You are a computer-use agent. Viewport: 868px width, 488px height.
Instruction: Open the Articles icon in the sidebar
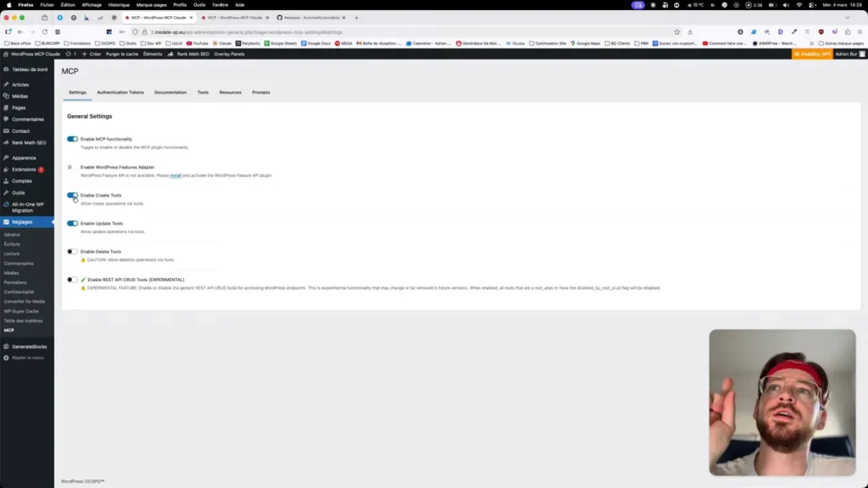point(7,85)
